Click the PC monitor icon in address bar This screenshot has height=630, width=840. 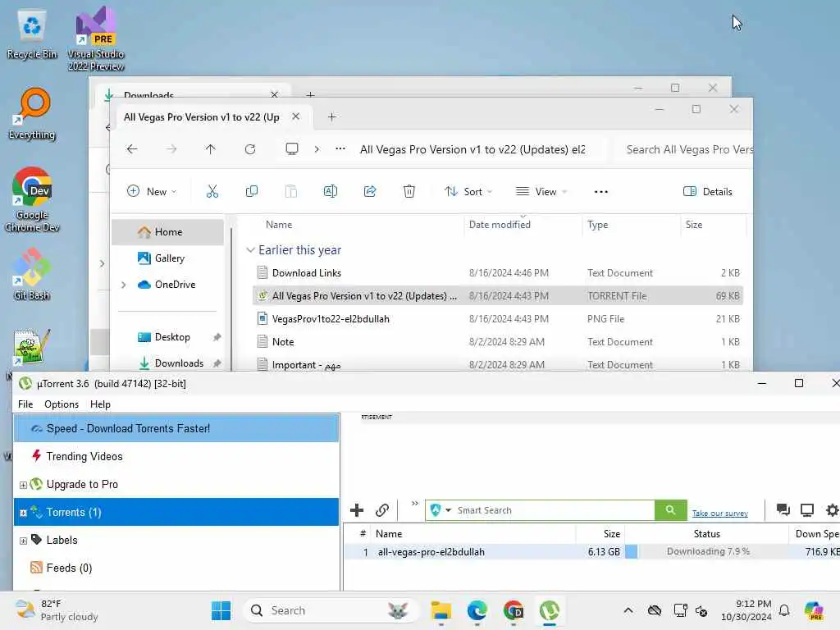point(292,149)
